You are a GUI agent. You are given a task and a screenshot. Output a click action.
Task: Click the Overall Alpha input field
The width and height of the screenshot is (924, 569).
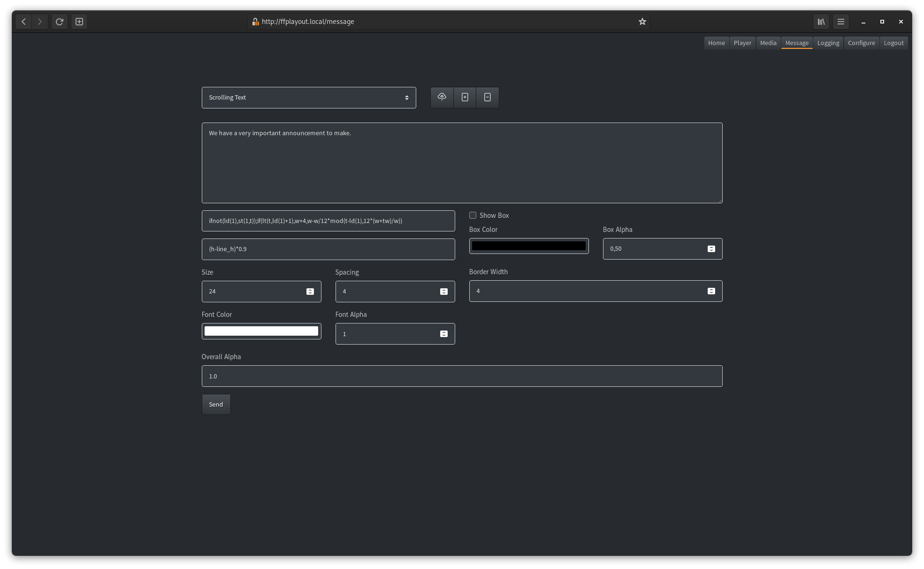coord(462,376)
